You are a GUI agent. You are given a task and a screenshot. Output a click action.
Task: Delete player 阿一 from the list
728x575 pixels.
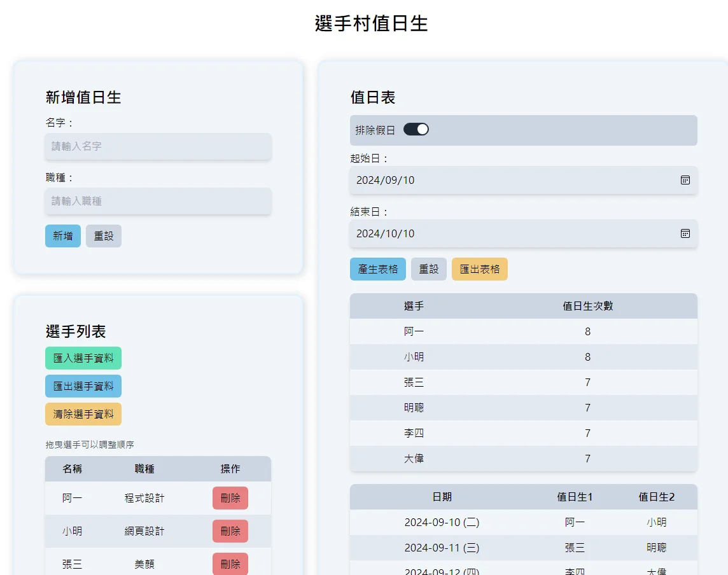click(x=230, y=498)
